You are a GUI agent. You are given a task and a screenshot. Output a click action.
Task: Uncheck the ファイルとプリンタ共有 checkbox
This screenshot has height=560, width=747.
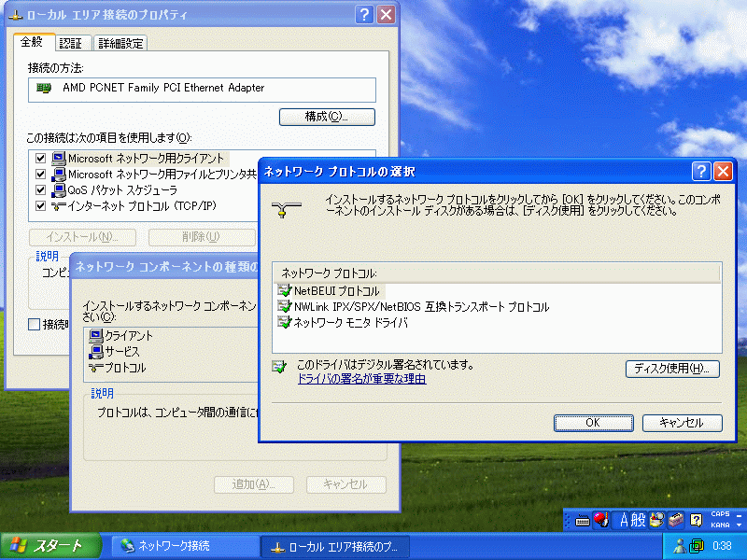click(x=40, y=175)
